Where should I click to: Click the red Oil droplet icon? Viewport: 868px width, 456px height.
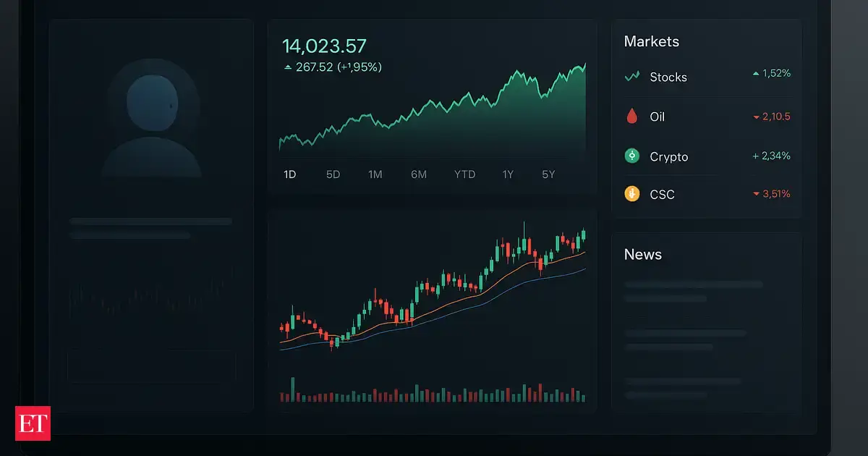(x=632, y=116)
